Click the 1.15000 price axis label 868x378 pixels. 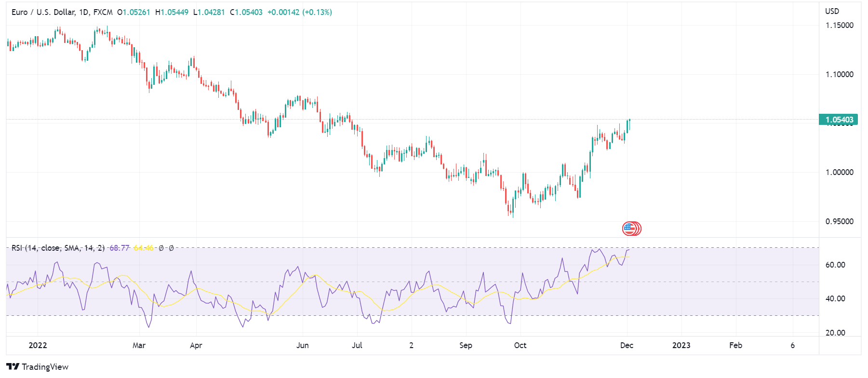(839, 25)
